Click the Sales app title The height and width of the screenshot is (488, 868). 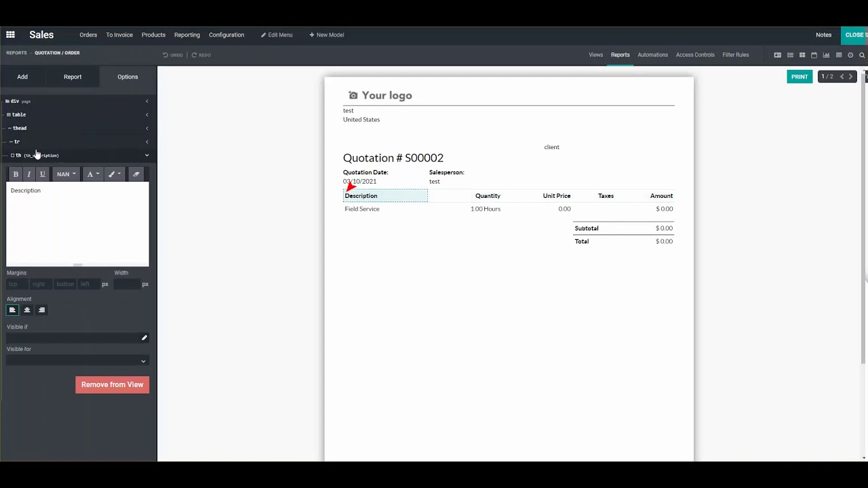[41, 35]
